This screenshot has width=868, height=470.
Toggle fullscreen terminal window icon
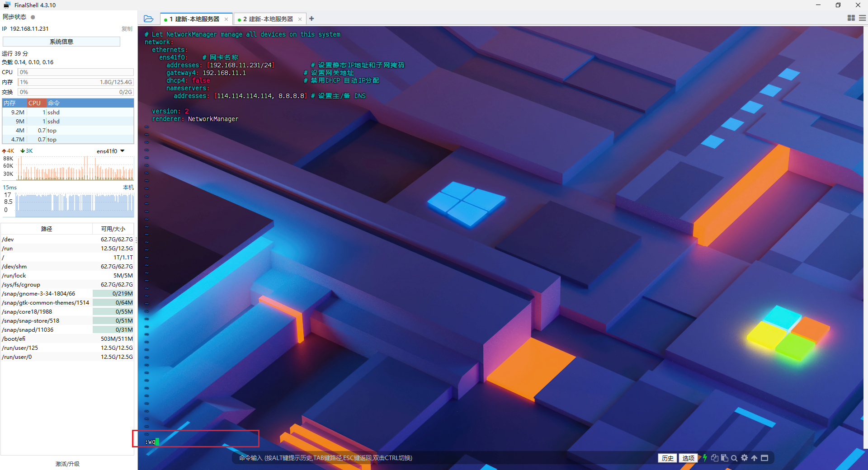click(x=764, y=458)
